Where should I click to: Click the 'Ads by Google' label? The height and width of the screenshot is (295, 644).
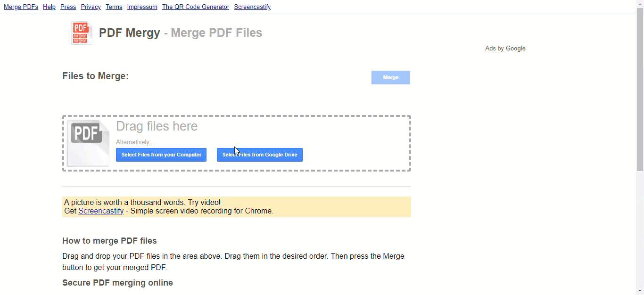pos(505,49)
